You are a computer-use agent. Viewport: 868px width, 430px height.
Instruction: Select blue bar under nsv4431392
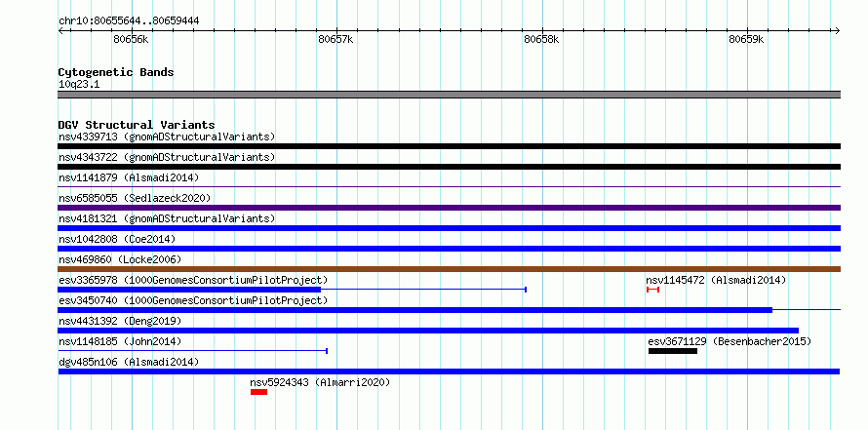click(x=428, y=331)
